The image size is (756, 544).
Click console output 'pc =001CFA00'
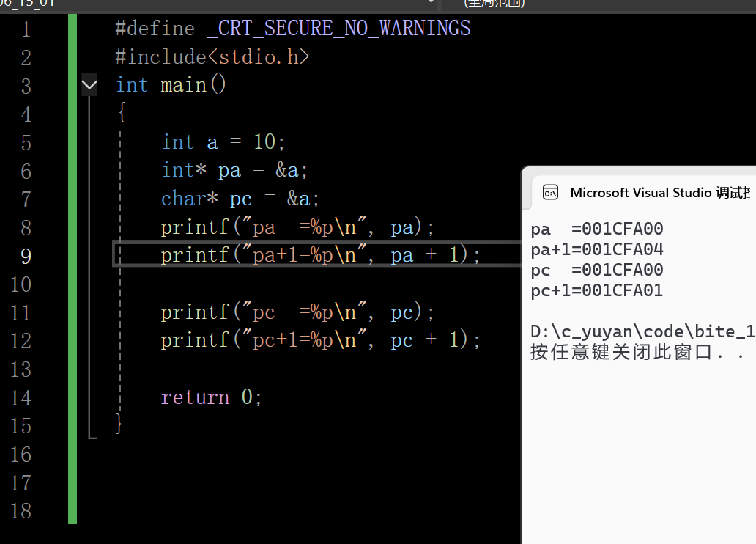[597, 270]
